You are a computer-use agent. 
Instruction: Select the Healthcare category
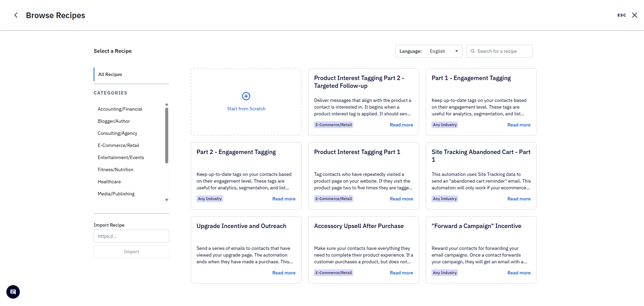pos(109,182)
